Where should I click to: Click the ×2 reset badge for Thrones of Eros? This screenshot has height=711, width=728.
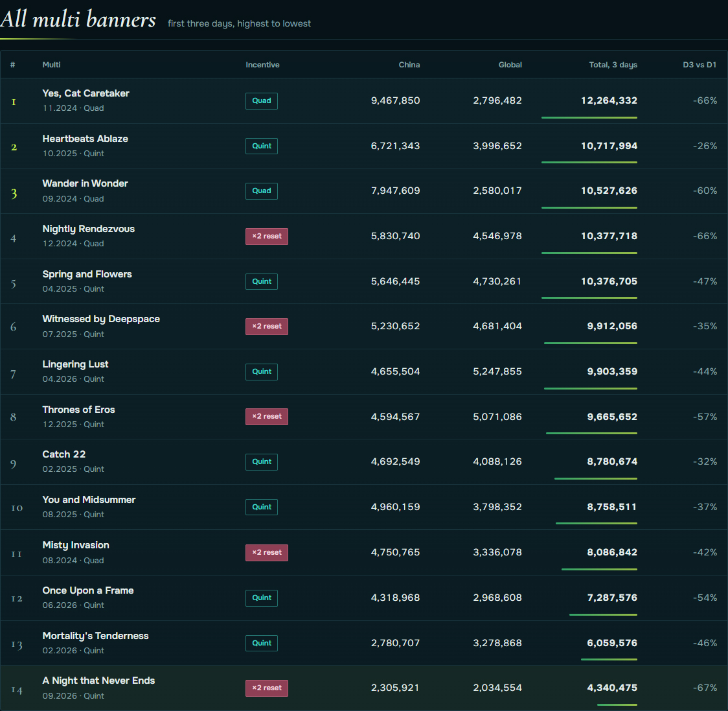tap(266, 416)
